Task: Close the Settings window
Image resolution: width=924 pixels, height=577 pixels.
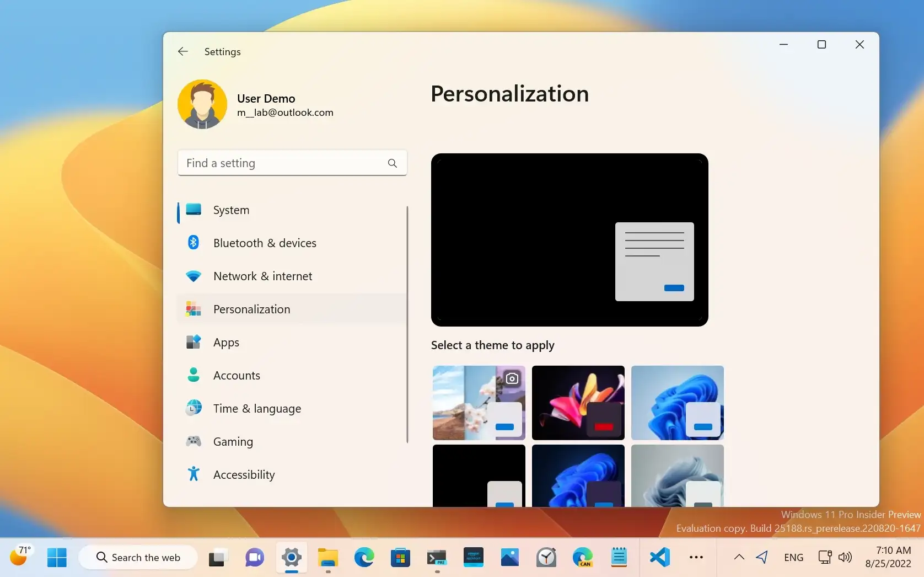Action: click(x=859, y=45)
